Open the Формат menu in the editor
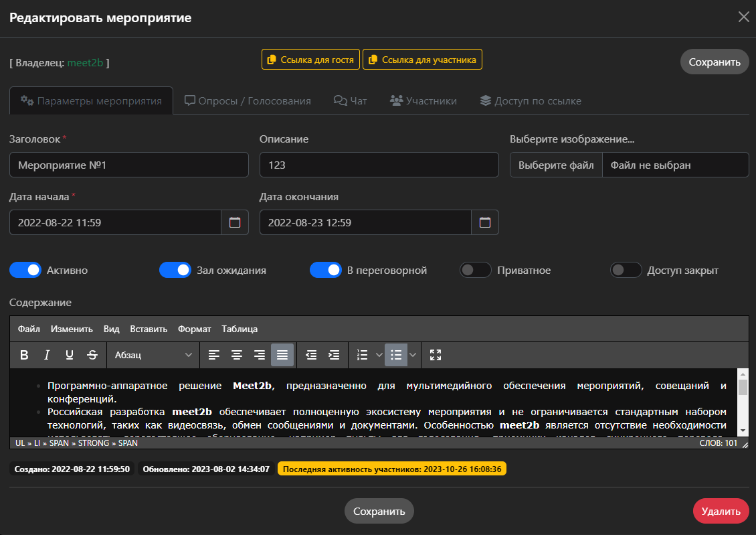This screenshot has height=535, width=756. pos(194,329)
